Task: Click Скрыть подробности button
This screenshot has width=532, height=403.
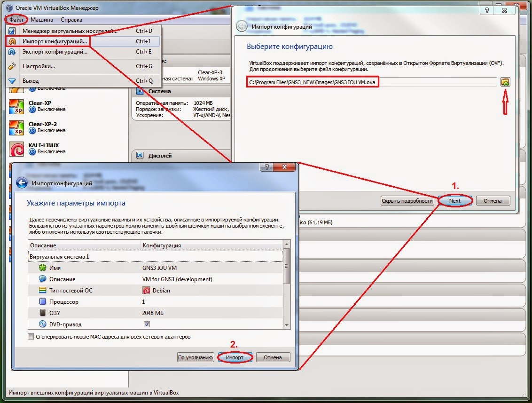Action: pyautogui.click(x=407, y=201)
